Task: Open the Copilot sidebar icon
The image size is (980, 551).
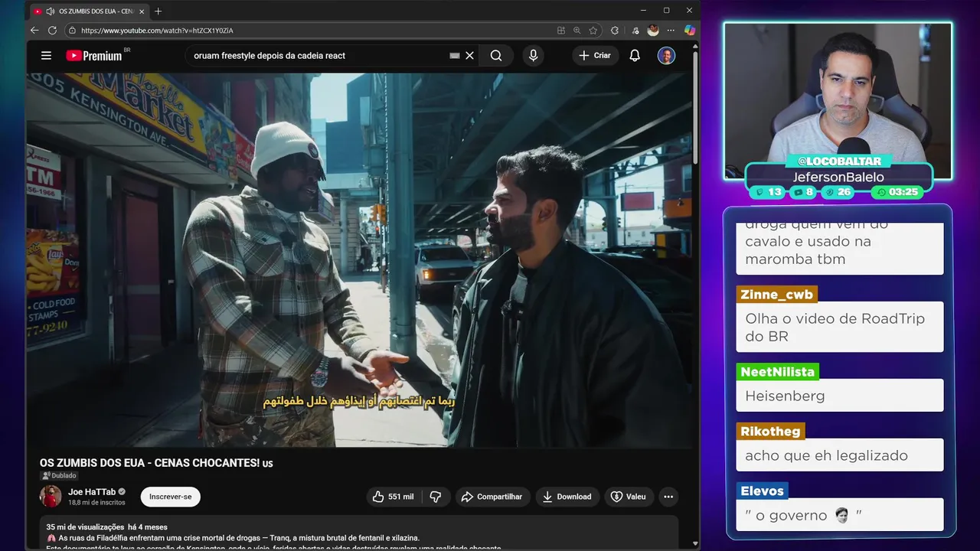Action: click(690, 31)
